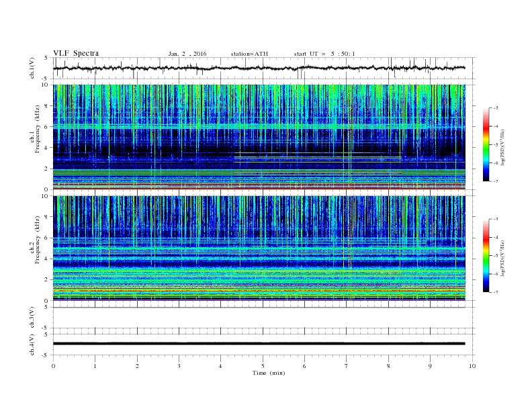Click the "4" kHz tick on ch.1 spectrogram
The image size is (532, 411).
(46, 148)
